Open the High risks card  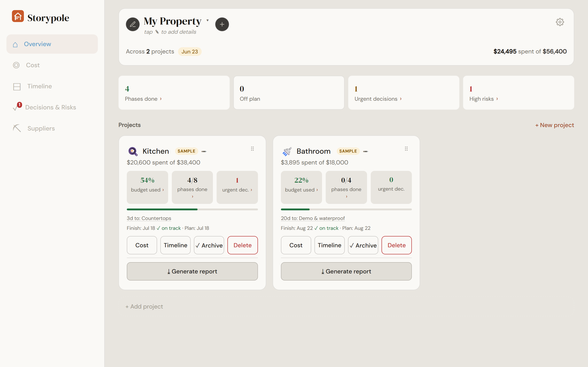[518, 93]
